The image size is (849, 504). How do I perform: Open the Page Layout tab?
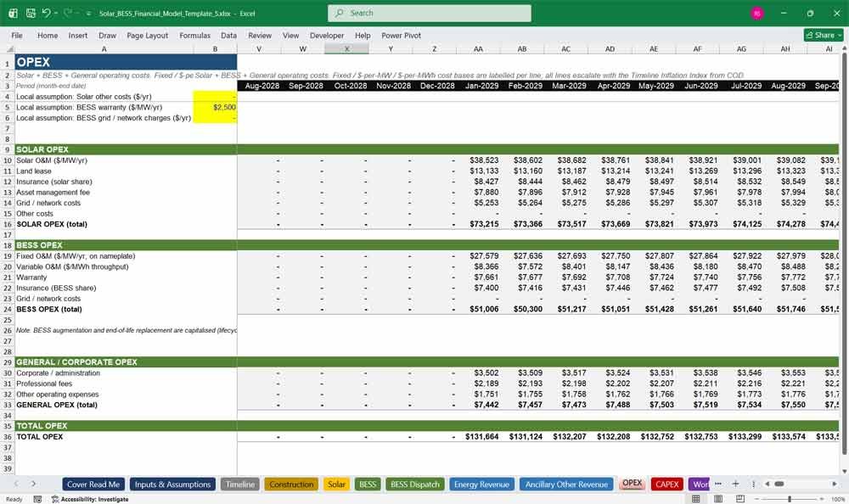coord(147,35)
